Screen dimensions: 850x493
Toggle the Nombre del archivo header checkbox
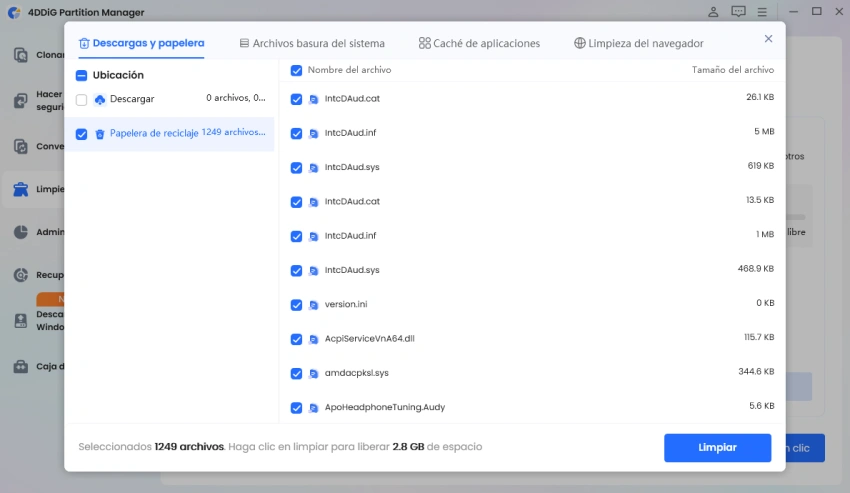296,71
